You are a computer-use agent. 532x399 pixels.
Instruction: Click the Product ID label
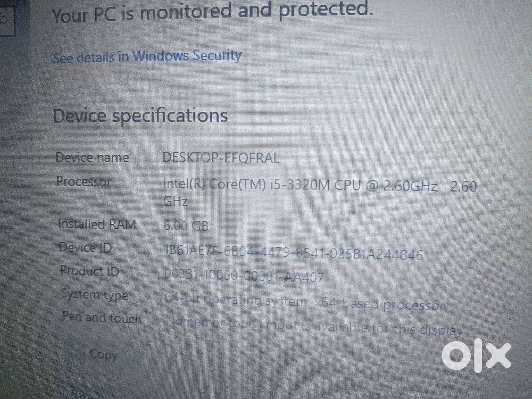click(x=89, y=270)
